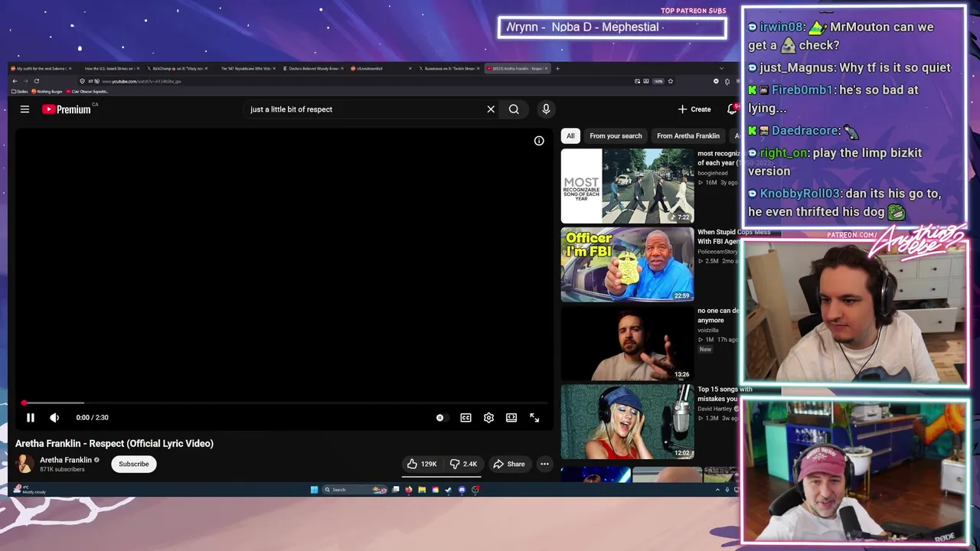Open Steam from the taskbar
Image resolution: width=980 pixels, height=551 pixels.
(x=449, y=490)
